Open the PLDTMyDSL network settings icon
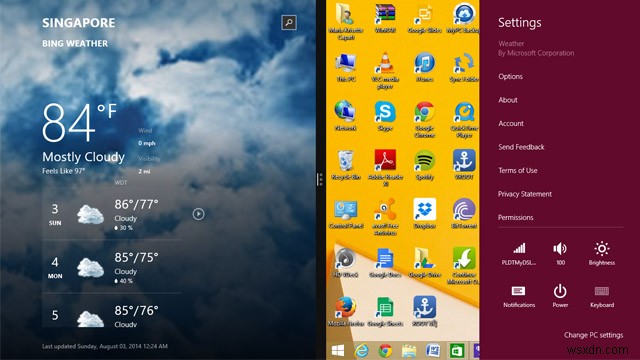640x360 pixels. click(519, 254)
